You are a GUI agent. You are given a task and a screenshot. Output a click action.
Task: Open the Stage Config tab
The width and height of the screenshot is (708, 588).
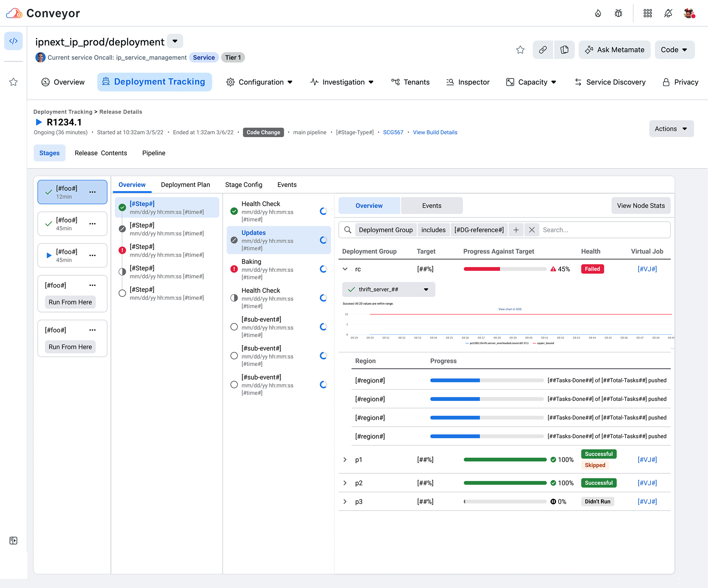244,185
